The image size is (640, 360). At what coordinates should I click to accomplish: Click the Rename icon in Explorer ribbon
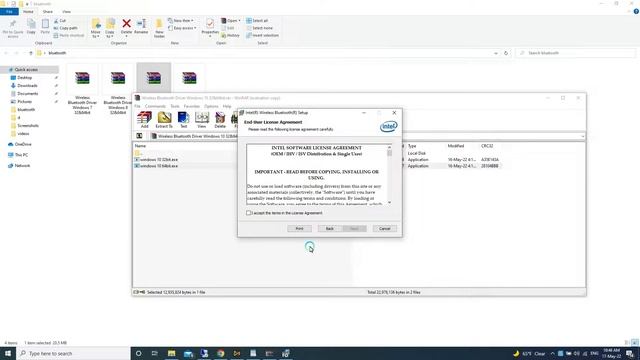point(141,27)
